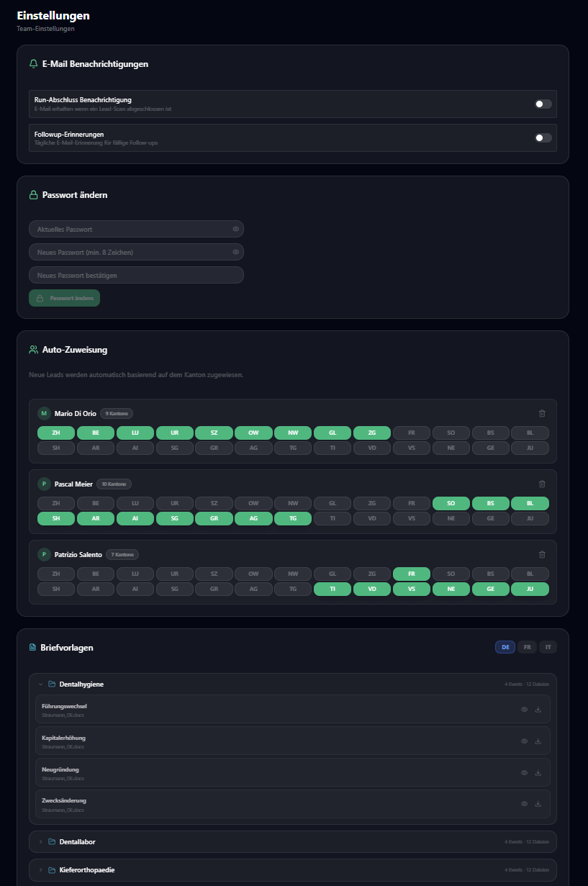View the Zwecksänderung template
Viewport: 588px width, 886px height.
(x=524, y=804)
